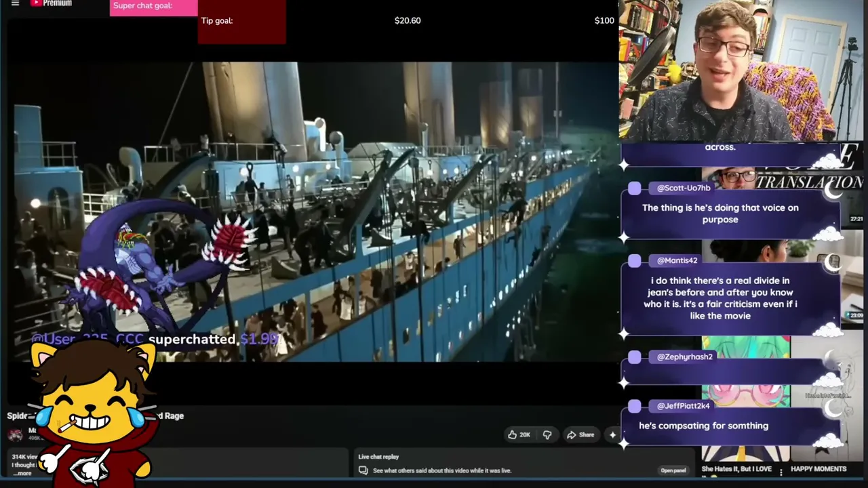Like the video with 20K likes

pos(519,434)
